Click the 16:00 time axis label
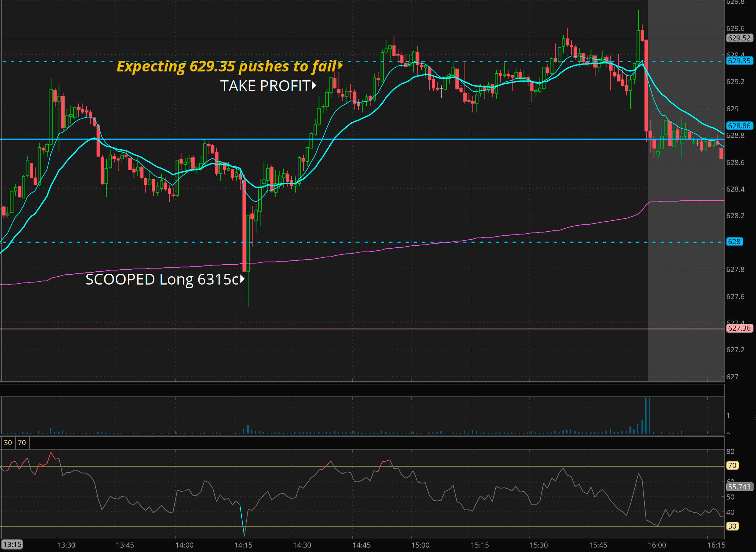The width and height of the screenshot is (756, 552). pyautogui.click(x=657, y=545)
